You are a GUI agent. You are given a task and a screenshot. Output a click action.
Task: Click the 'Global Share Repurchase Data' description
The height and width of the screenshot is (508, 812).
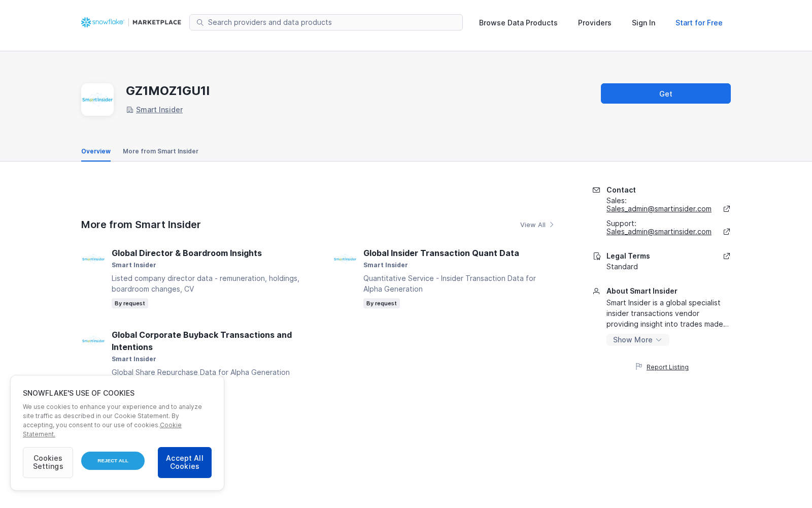coord(201,372)
